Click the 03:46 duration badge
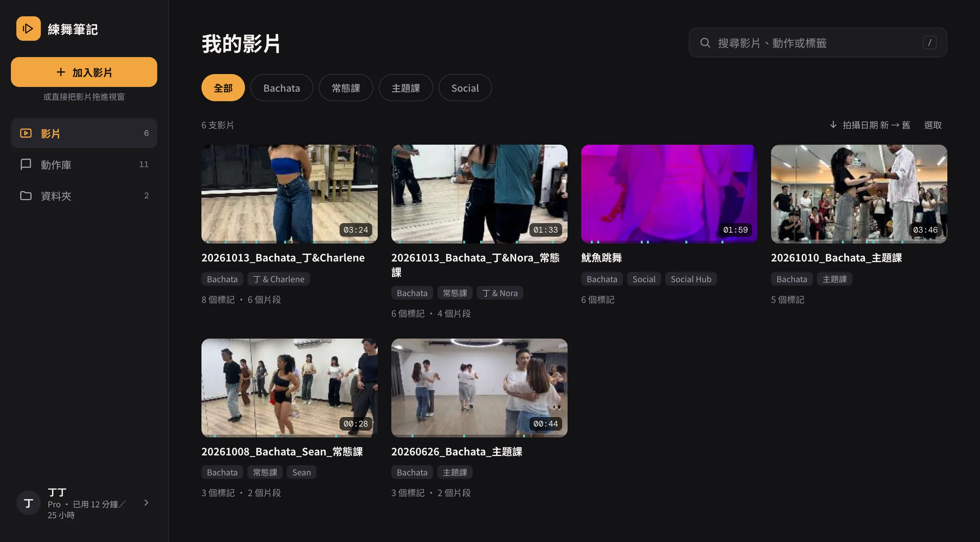980x542 pixels. coord(925,230)
